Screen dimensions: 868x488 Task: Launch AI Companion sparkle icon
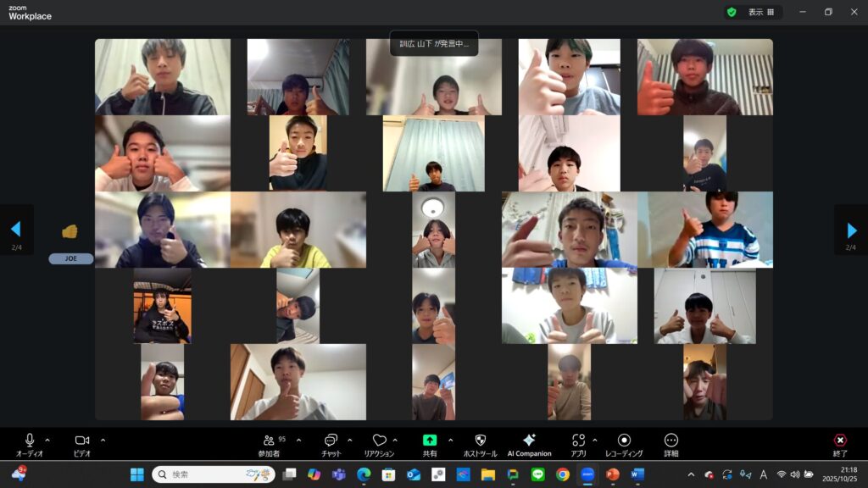[x=529, y=441]
